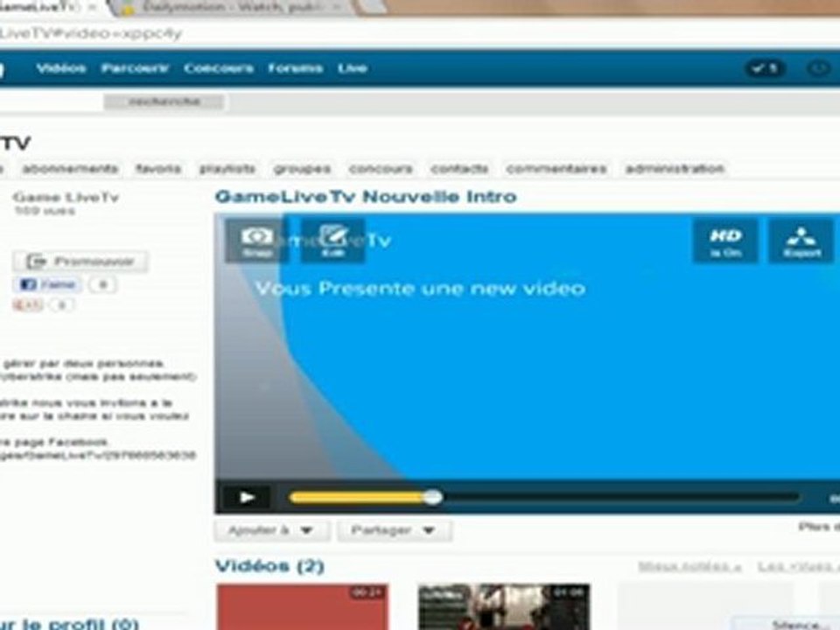
Task: Switch to the administration tab
Action: click(675, 169)
